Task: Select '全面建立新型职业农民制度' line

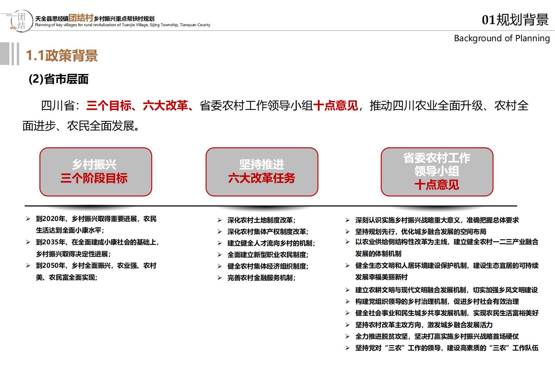Action: (x=268, y=255)
